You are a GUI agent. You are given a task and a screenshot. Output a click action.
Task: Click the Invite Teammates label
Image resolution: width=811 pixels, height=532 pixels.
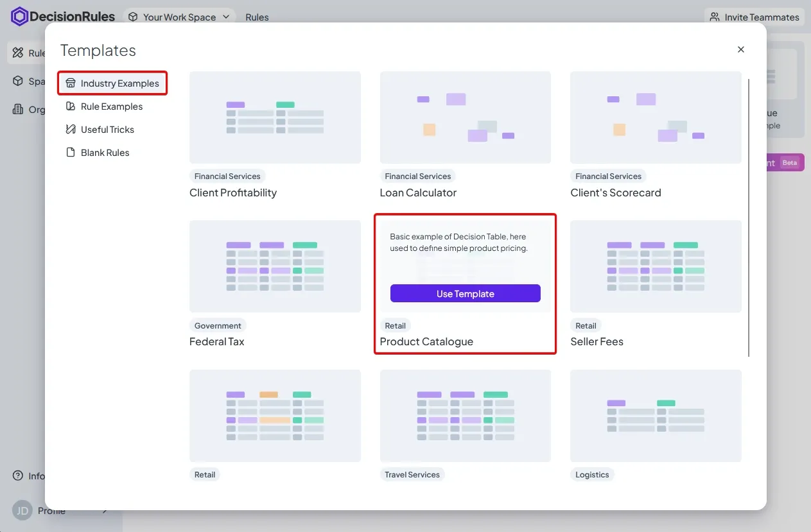point(762,17)
